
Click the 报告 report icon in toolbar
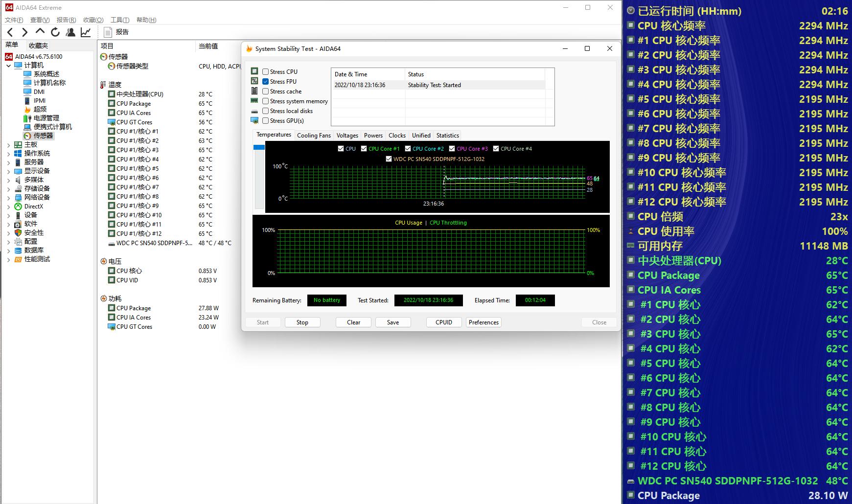tap(109, 32)
